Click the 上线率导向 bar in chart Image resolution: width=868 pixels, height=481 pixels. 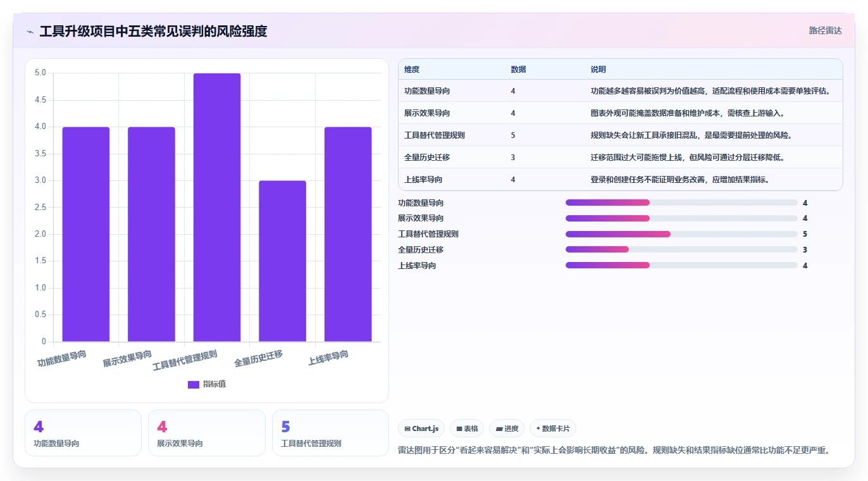coord(348,234)
